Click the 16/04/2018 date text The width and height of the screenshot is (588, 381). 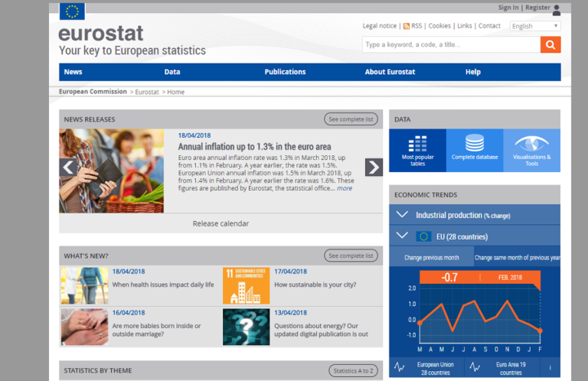(129, 312)
